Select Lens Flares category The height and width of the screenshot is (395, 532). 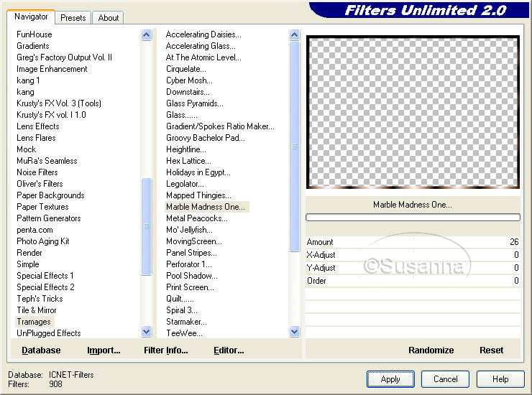pos(36,138)
